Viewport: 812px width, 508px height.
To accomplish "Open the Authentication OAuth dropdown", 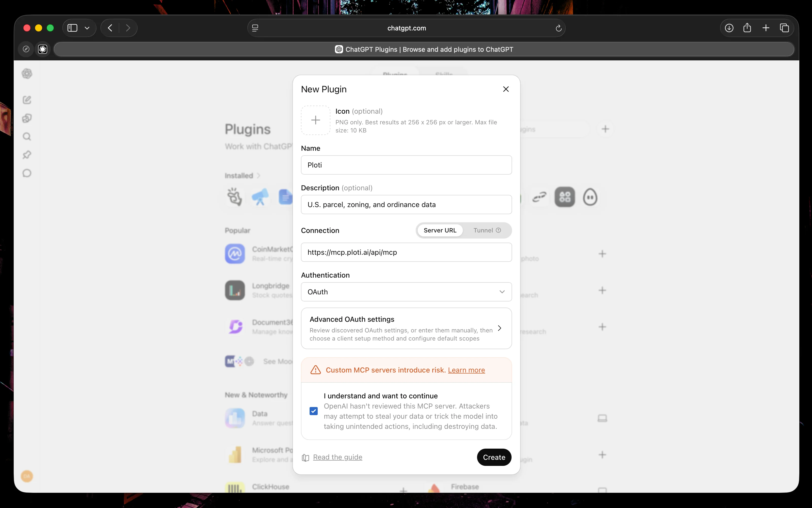I will 406,292.
